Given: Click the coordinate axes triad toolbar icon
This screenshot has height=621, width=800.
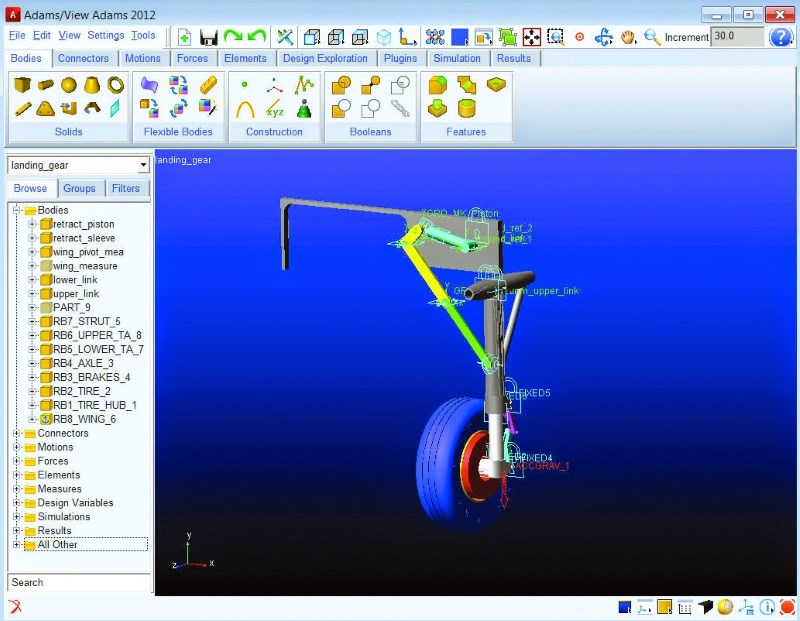Looking at the screenshot, I should pyautogui.click(x=407, y=37).
